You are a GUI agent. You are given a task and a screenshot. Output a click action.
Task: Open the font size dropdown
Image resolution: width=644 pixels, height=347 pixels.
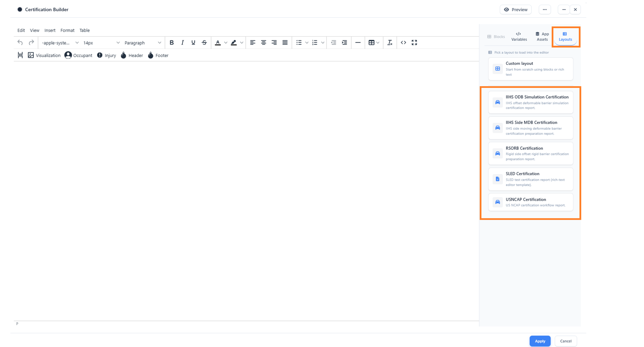pyautogui.click(x=102, y=43)
